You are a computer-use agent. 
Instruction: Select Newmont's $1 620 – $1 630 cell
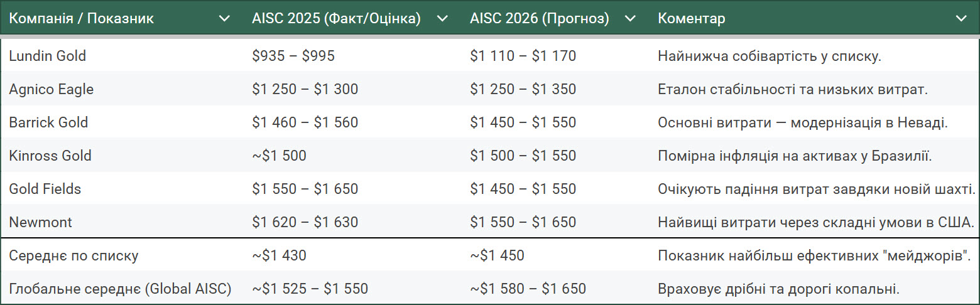[305, 222]
